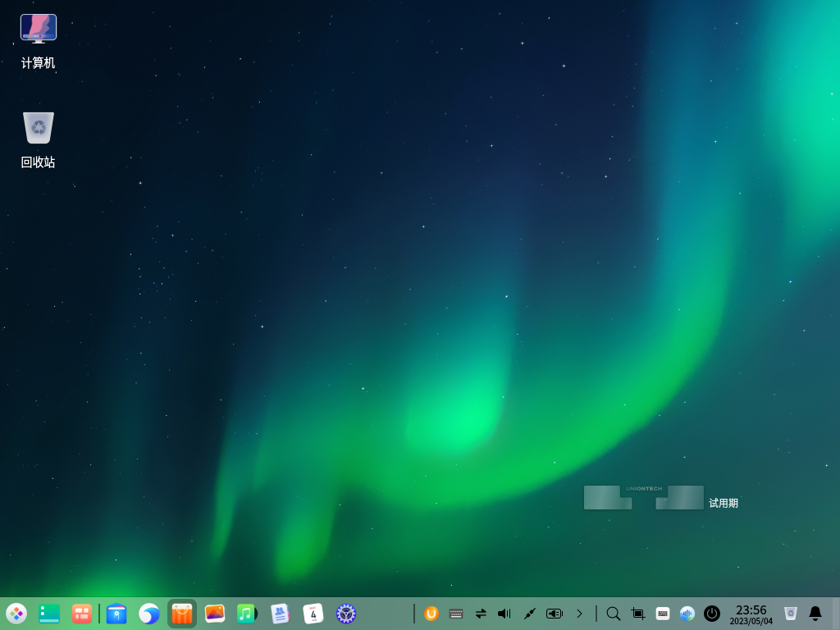This screenshot has height=630, width=840.
Task: Open the battery power tray icon
Action: point(555,614)
